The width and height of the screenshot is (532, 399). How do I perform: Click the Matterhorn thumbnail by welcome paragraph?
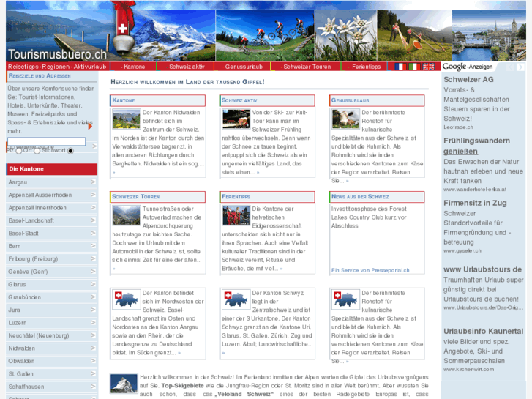(x=124, y=384)
